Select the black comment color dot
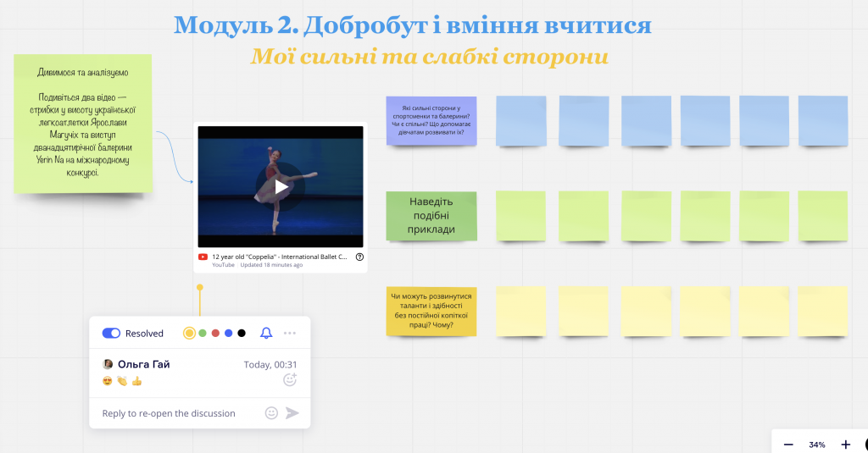 click(x=242, y=333)
